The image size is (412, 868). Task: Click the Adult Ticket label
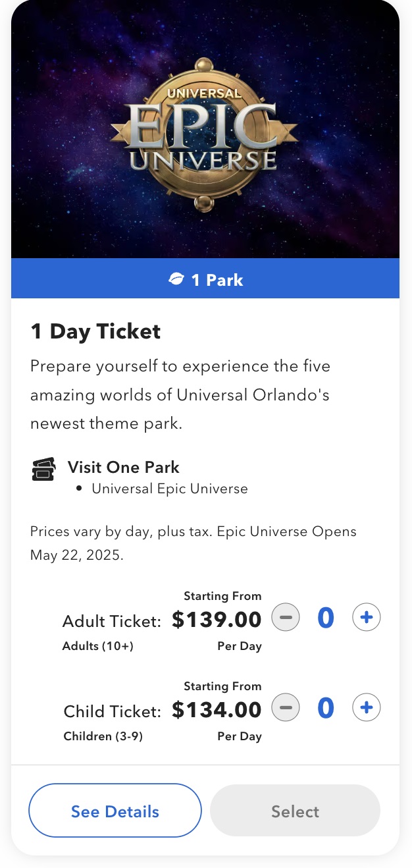[111, 621]
